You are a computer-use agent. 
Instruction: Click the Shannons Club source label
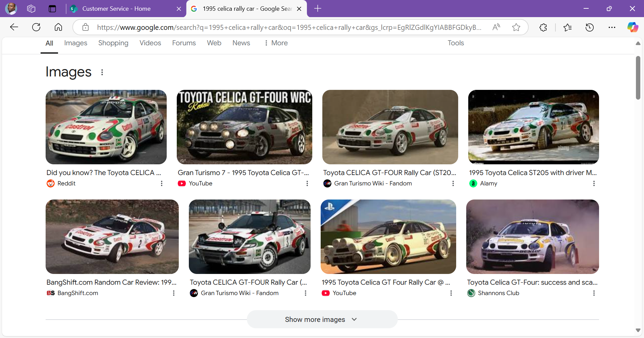498,293
